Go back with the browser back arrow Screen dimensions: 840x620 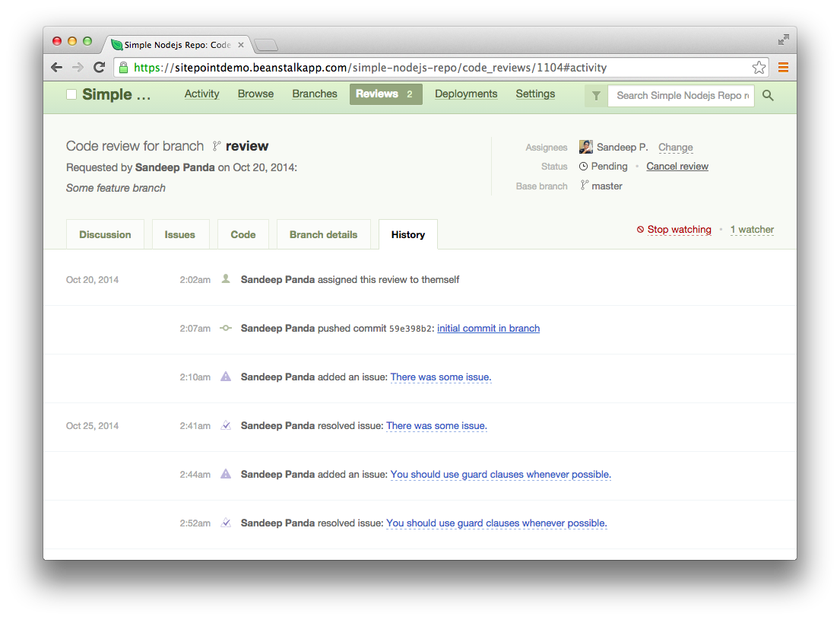57,68
